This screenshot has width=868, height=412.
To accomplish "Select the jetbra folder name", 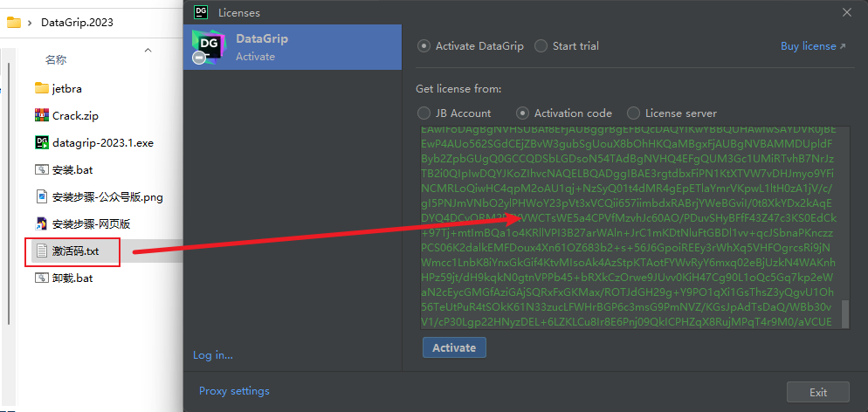I will click(67, 88).
